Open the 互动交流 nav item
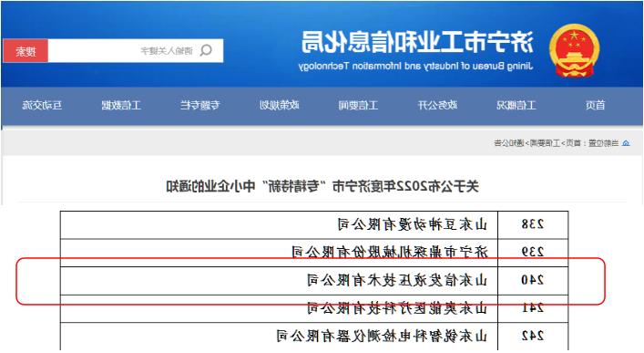 tap(42, 106)
